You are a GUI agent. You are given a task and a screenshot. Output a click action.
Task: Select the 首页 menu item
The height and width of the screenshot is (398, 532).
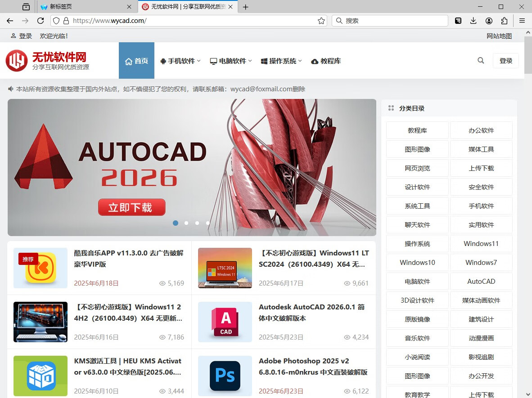136,61
